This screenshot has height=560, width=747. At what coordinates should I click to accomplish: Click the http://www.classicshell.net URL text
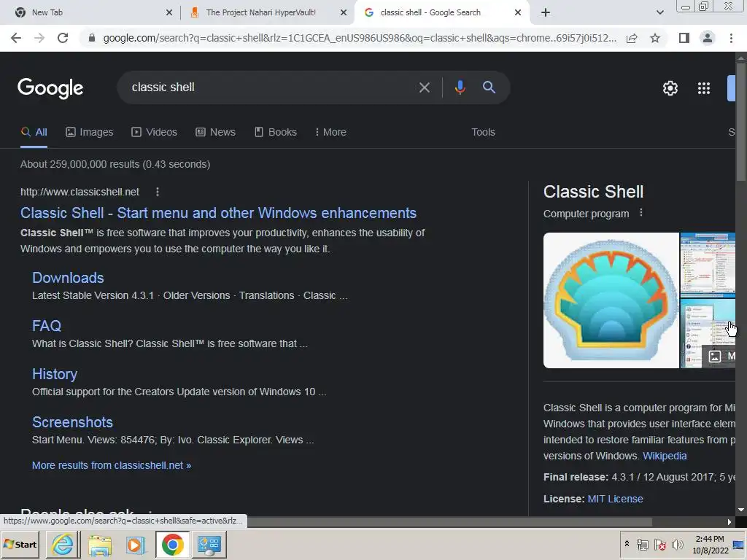pyautogui.click(x=80, y=192)
